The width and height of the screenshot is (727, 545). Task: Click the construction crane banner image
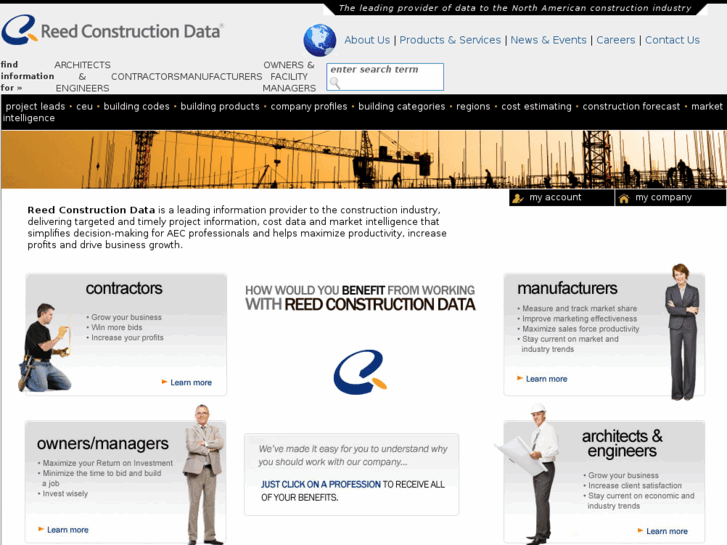coord(364,160)
